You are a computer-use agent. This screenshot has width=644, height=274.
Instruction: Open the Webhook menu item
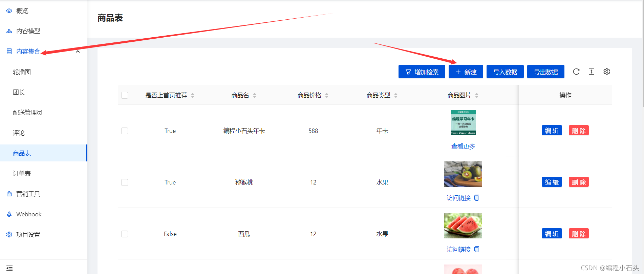click(44, 214)
